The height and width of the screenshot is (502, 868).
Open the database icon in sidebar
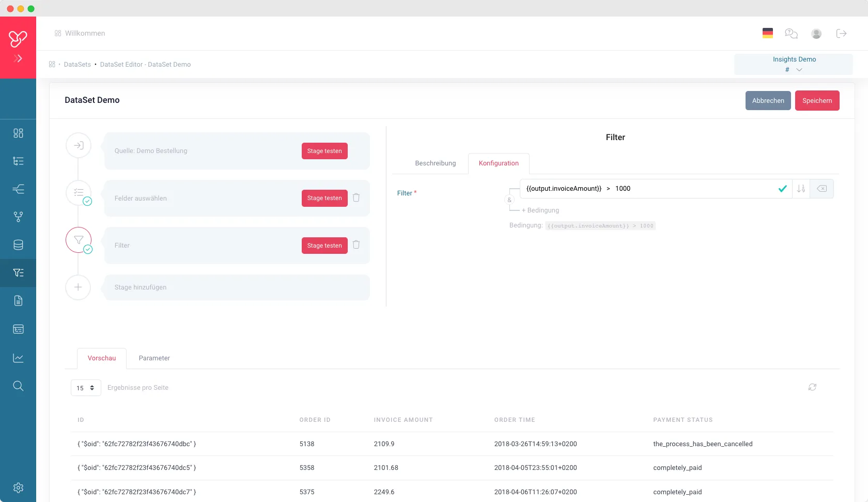(18, 245)
